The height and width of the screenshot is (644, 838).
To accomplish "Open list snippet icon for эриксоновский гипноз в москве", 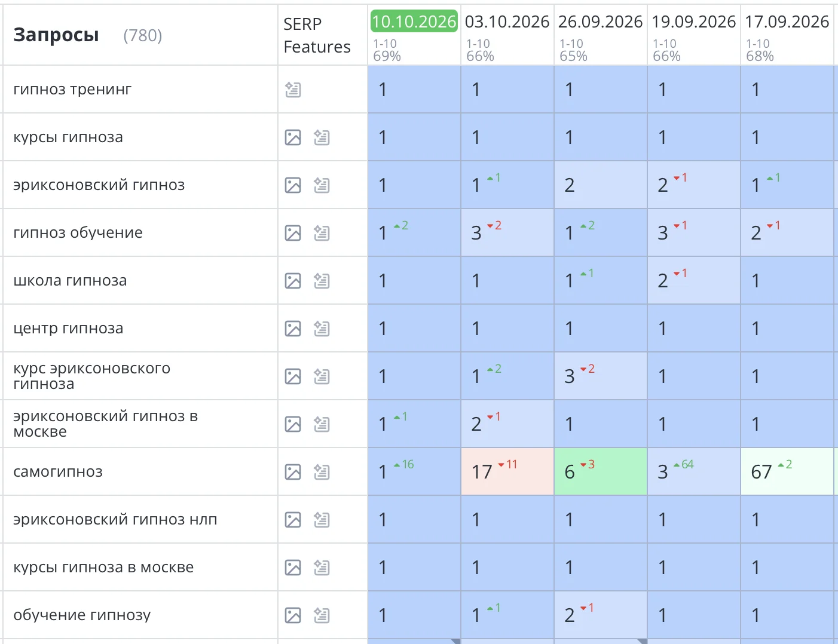I will 322,424.
